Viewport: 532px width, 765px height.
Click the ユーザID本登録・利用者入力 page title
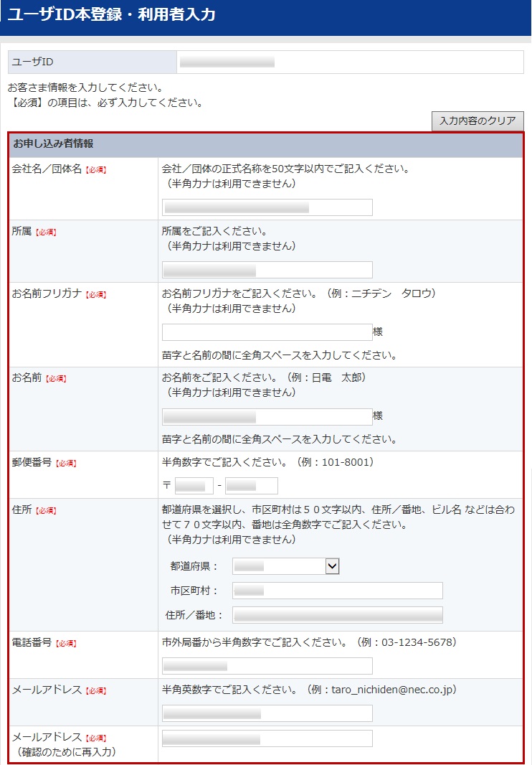(112, 15)
